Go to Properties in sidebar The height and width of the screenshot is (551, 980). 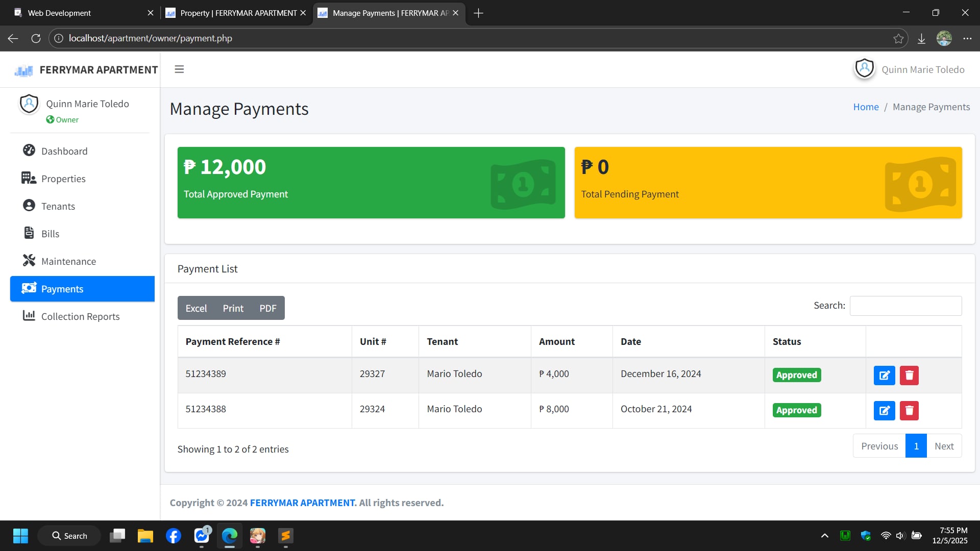[63, 179]
